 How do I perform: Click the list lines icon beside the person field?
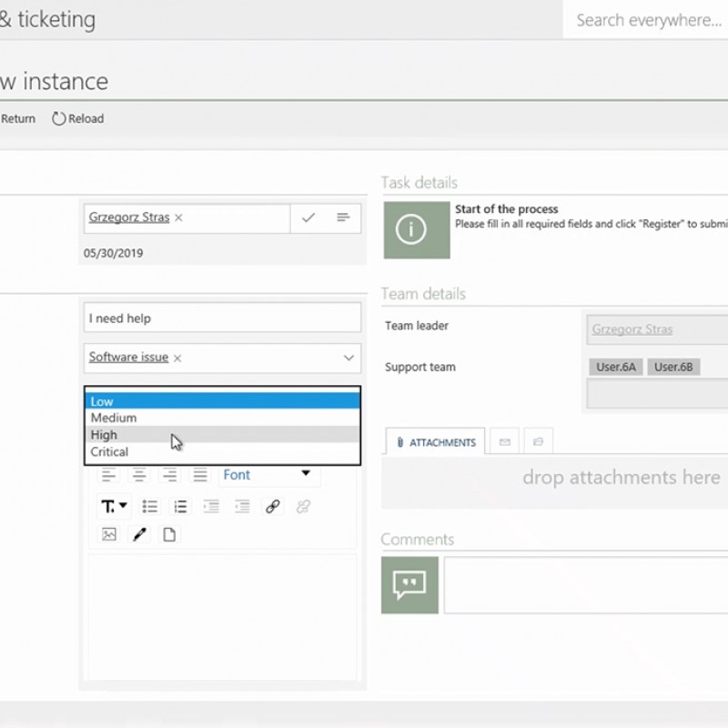coord(343,217)
